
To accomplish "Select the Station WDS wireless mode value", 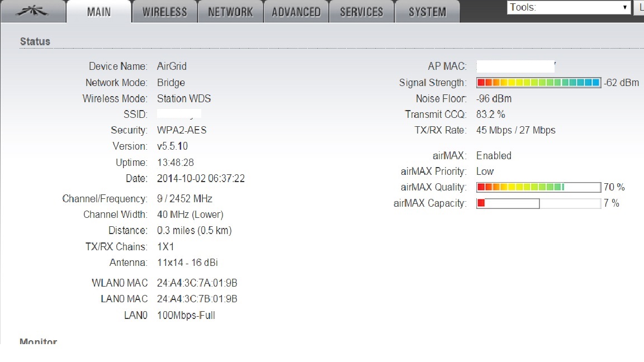I will [184, 98].
